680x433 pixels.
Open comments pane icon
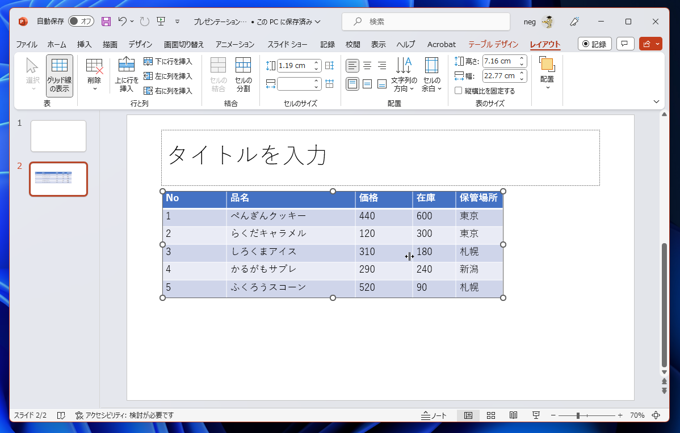coord(625,44)
